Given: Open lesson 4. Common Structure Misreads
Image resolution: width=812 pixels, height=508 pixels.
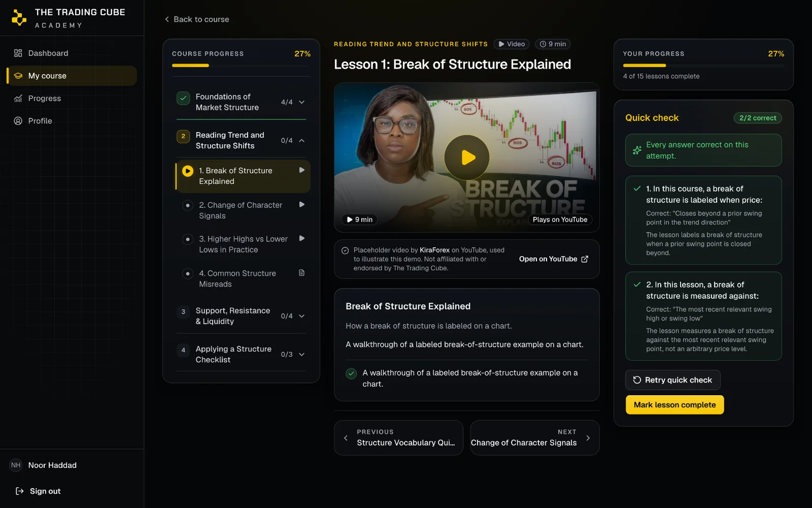Looking at the screenshot, I should 243,279.
